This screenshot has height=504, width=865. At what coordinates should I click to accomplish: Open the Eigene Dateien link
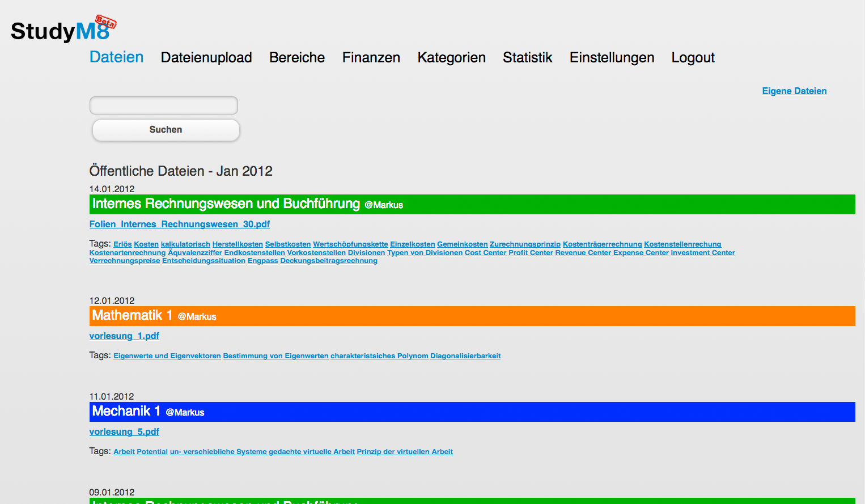(794, 91)
